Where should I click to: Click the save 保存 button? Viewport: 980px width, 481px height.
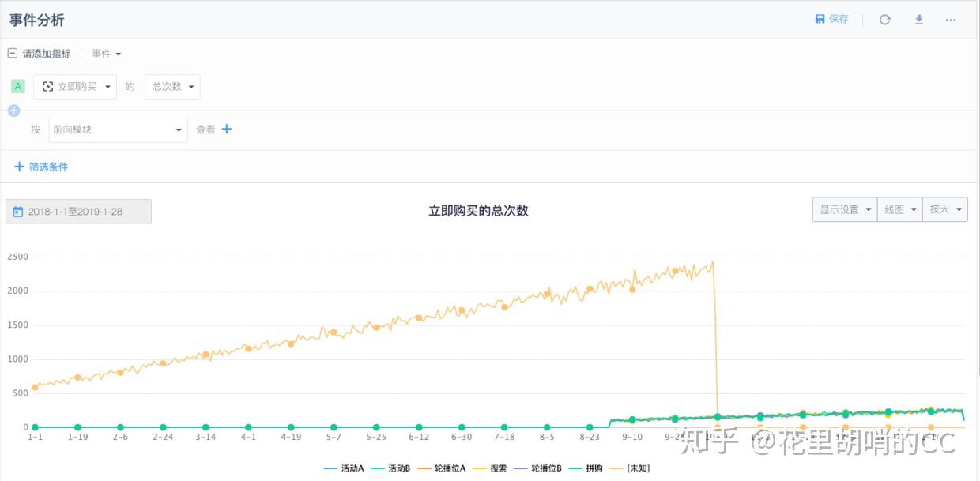(831, 19)
